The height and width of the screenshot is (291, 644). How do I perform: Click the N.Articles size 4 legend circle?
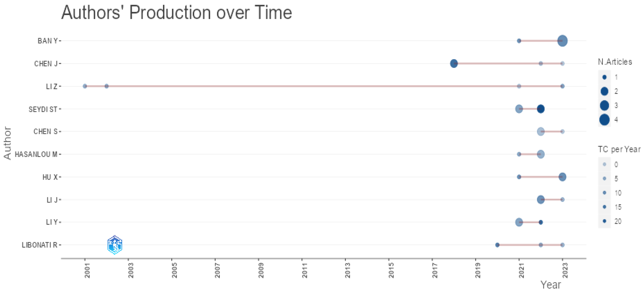pyautogui.click(x=604, y=120)
